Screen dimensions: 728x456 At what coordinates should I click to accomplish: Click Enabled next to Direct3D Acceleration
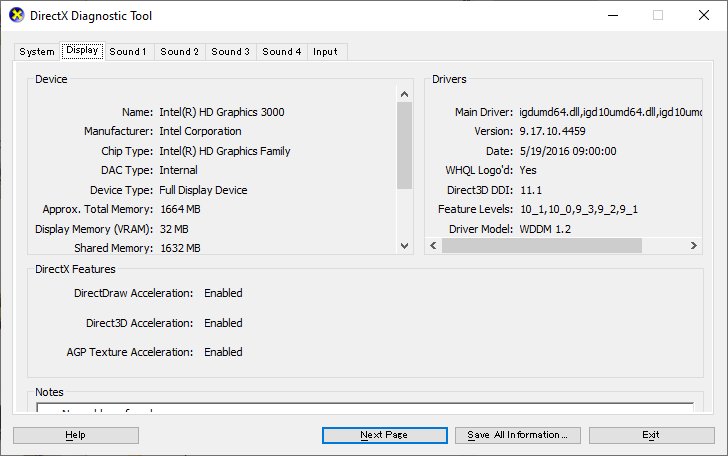click(x=223, y=323)
